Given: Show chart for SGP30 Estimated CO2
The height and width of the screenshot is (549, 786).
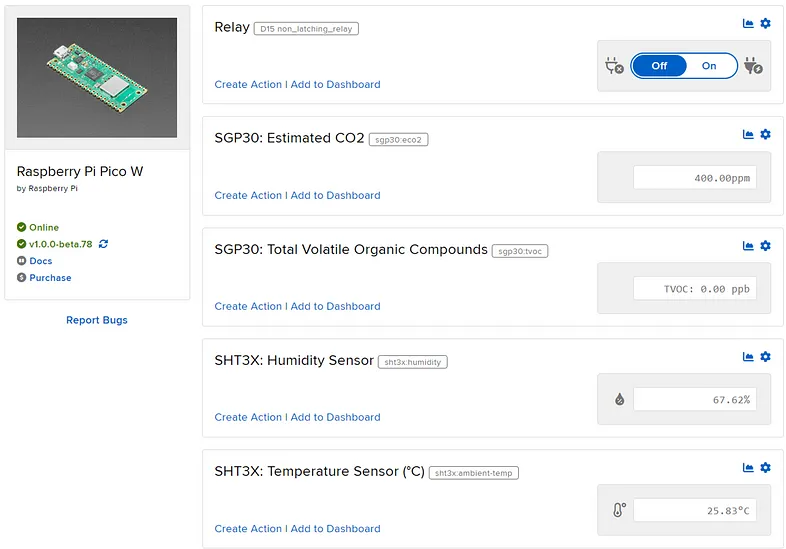Looking at the screenshot, I should 748,134.
